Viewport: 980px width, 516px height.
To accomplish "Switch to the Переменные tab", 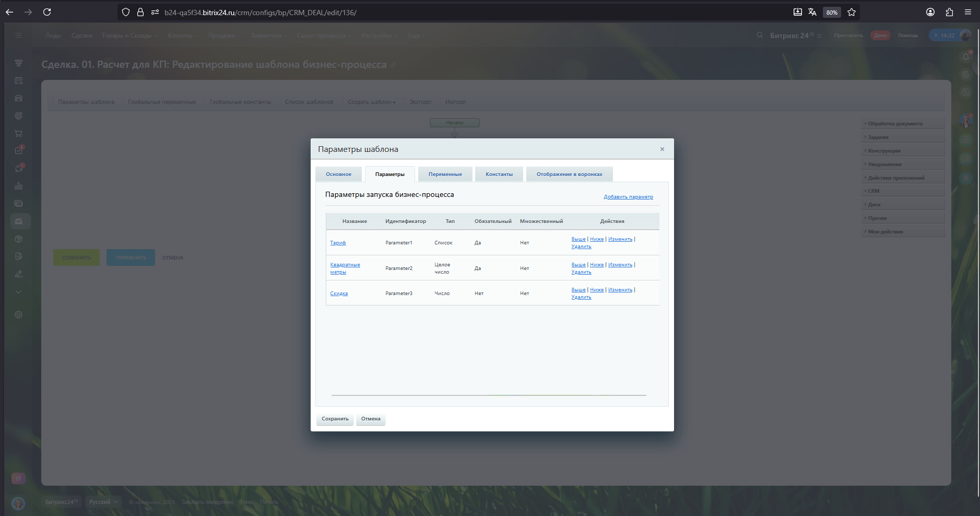I will (445, 174).
